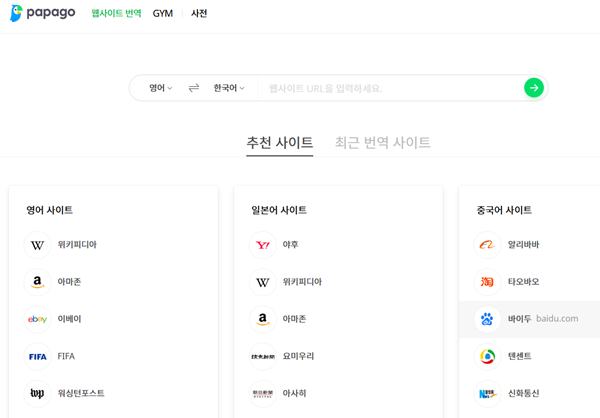Select the 웹사이트 번역 menu item
This screenshot has height=418, width=600.
pos(116,13)
